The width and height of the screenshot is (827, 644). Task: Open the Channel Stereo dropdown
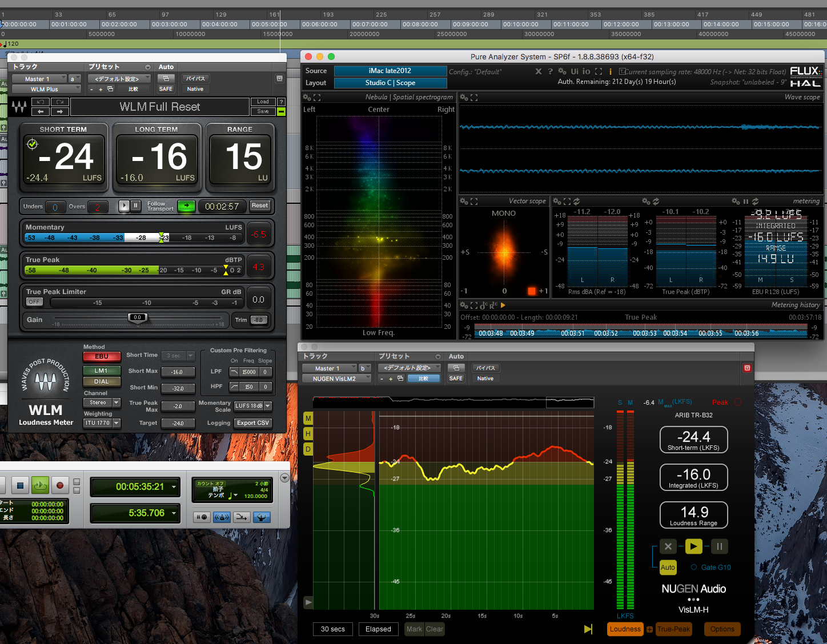click(102, 402)
